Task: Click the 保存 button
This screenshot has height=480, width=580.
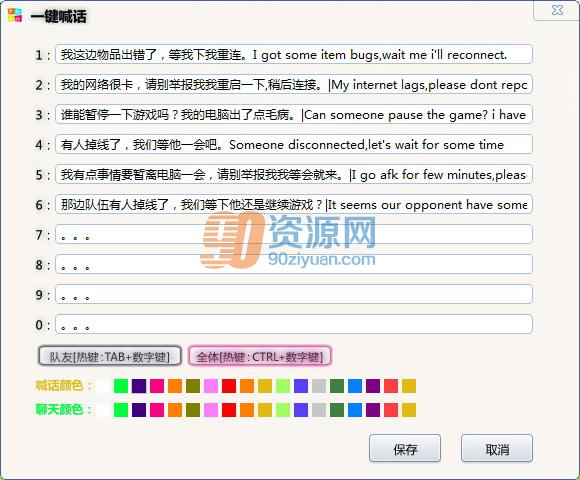Action: tap(405, 449)
